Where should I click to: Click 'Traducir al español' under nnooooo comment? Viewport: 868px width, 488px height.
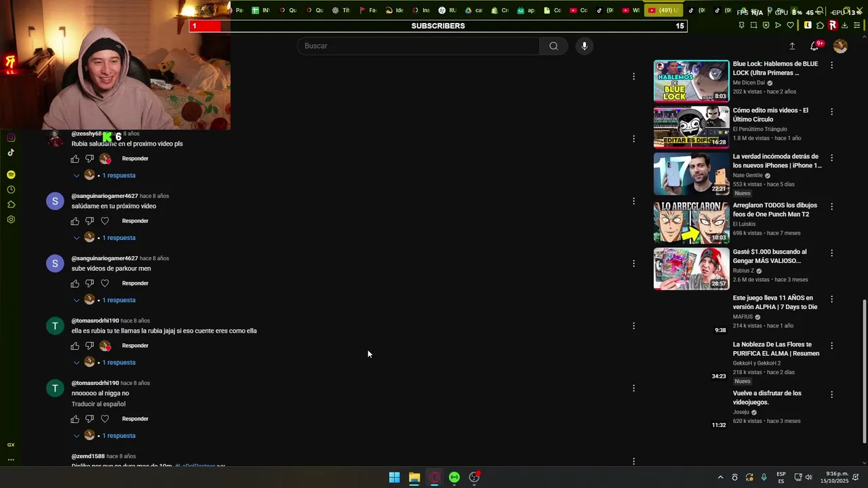point(98,404)
